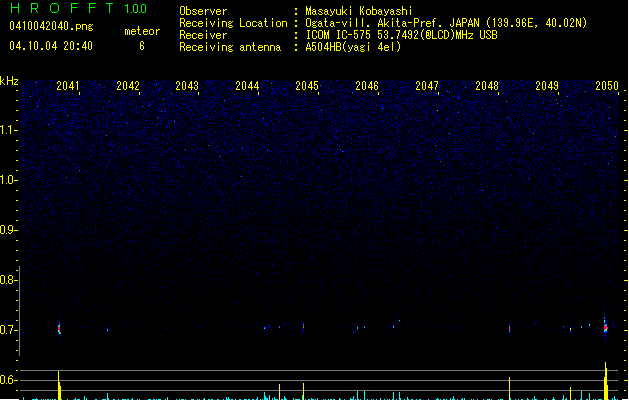Click the strong meteor echo just before 2041
Image resolution: width=629 pixels, height=400 pixels.
[59, 329]
